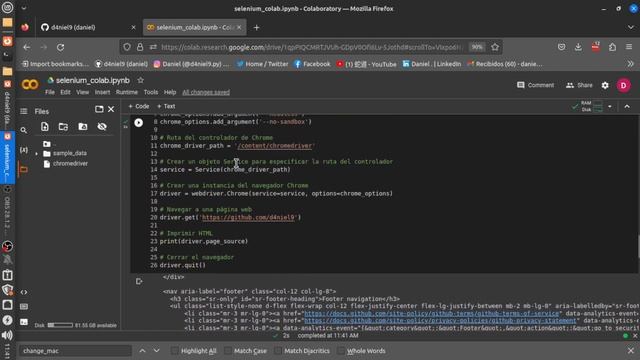Refresh the Files folder listing
The height and width of the screenshot is (360, 640).
pyautogui.click(x=63, y=127)
